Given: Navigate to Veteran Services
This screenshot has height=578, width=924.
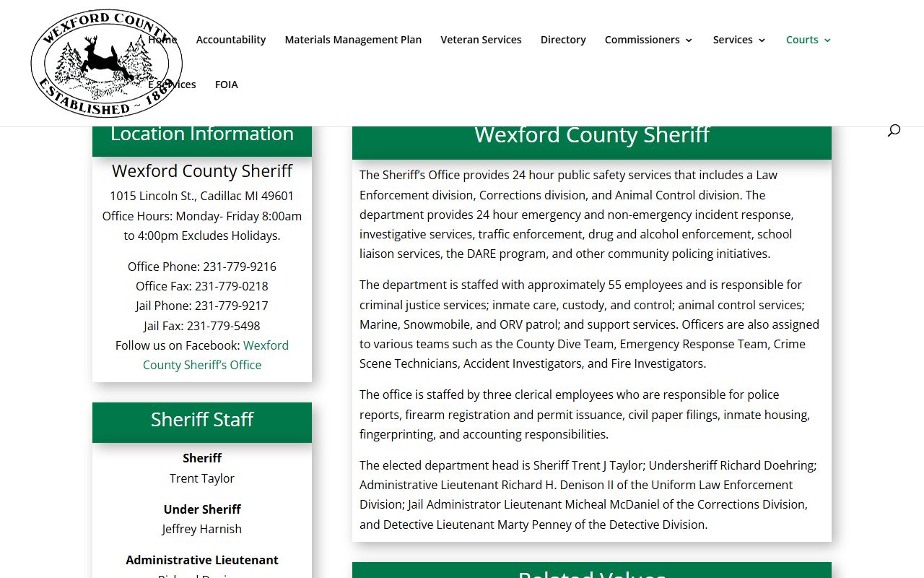Looking at the screenshot, I should [481, 40].
